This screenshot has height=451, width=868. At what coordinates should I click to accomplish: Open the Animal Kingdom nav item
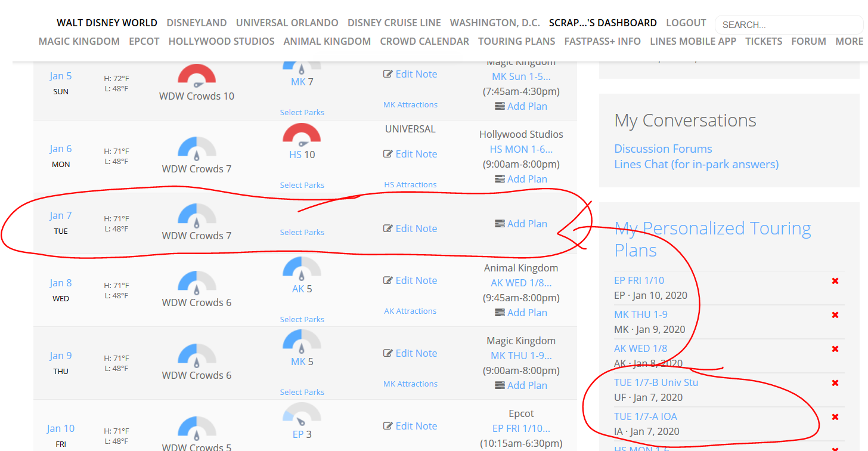(327, 41)
